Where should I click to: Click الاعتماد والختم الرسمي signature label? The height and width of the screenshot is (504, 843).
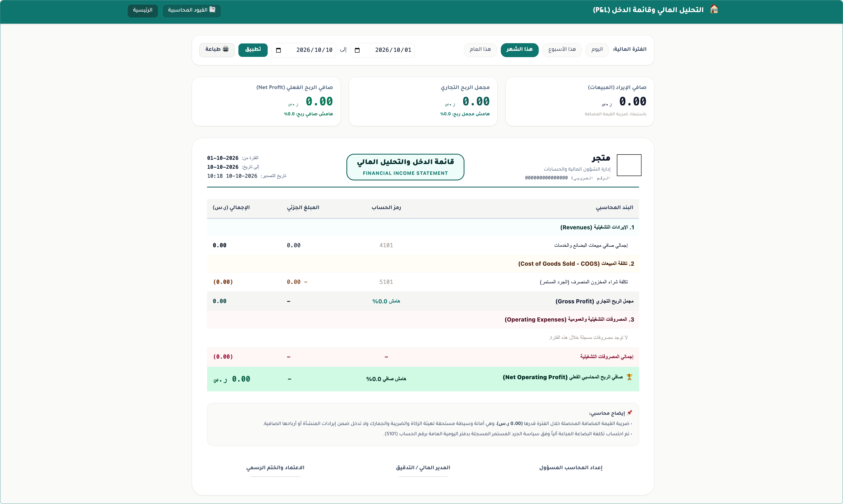(275, 468)
